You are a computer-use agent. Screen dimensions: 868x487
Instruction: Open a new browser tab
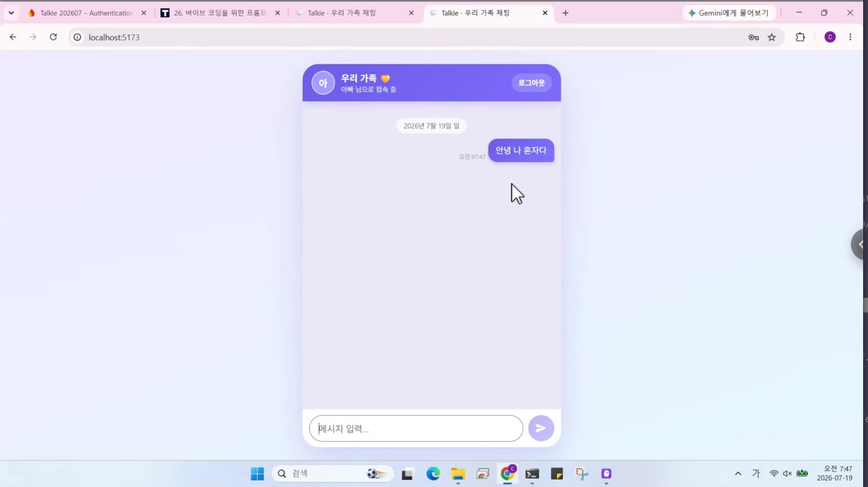tap(565, 13)
